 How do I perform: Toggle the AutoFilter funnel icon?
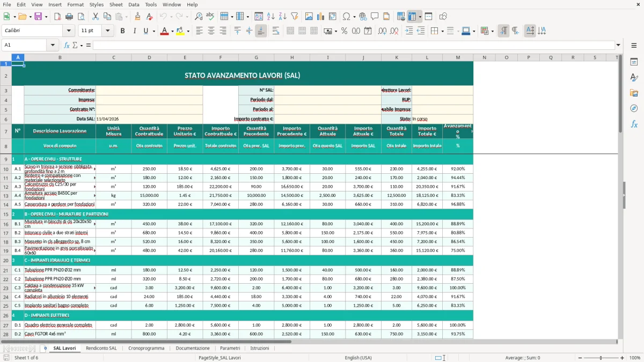point(294,17)
